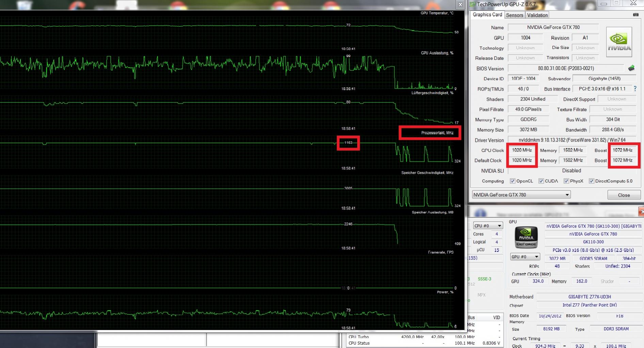Click the Cores count value
This screenshot has width=644, height=348.
pyautogui.click(x=496, y=234)
